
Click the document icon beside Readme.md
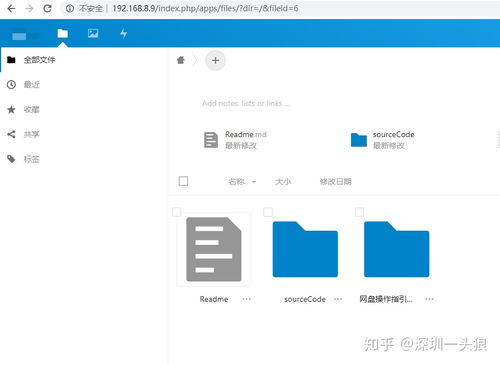click(x=211, y=140)
